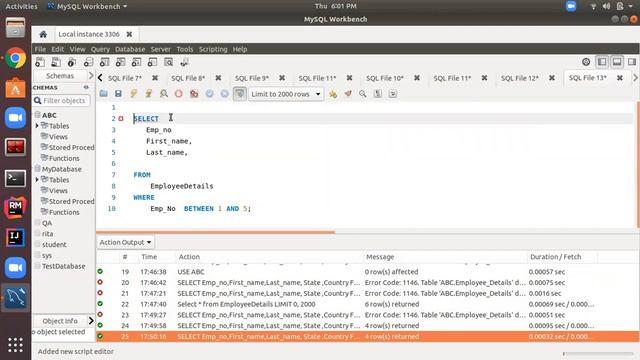
Task: Stop the running query
Action: click(179, 94)
